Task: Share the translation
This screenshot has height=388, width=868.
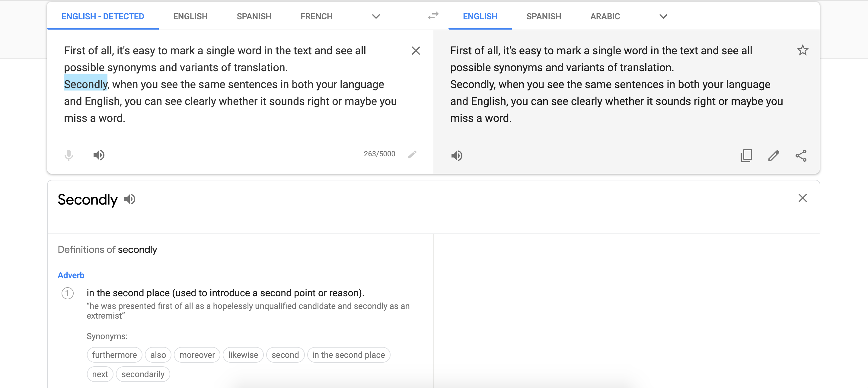Action: [x=801, y=156]
